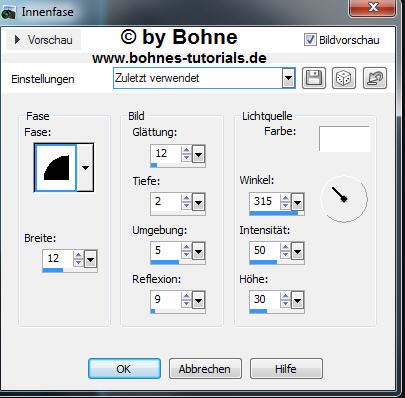This screenshot has width=405, height=398.
Task: Click the Innenfase camera icon in title bar
Action: coord(8,13)
